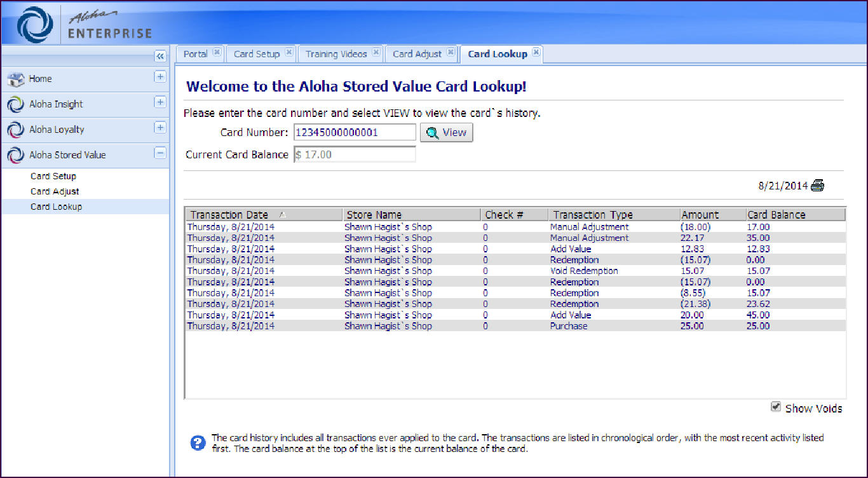The image size is (868, 478).
Task: Click the Home house icon
Action: pyautogui.click(x=16, y=79)
